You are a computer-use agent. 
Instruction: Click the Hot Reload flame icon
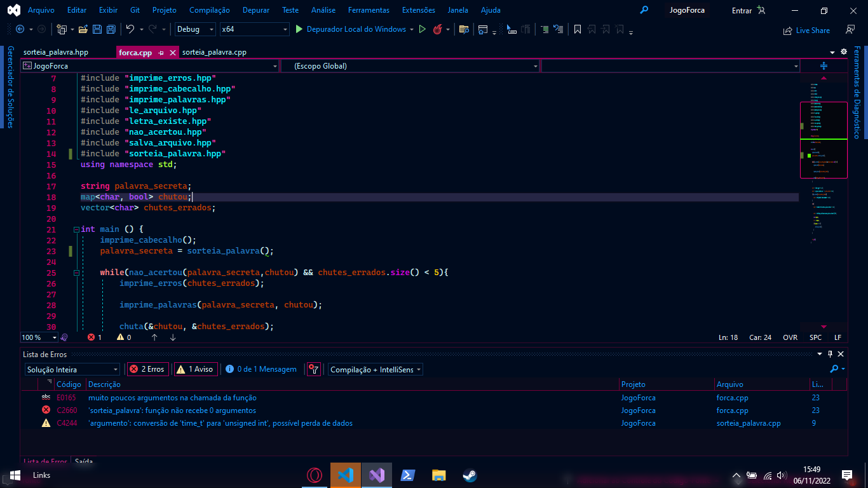click(x=437, y=29)
